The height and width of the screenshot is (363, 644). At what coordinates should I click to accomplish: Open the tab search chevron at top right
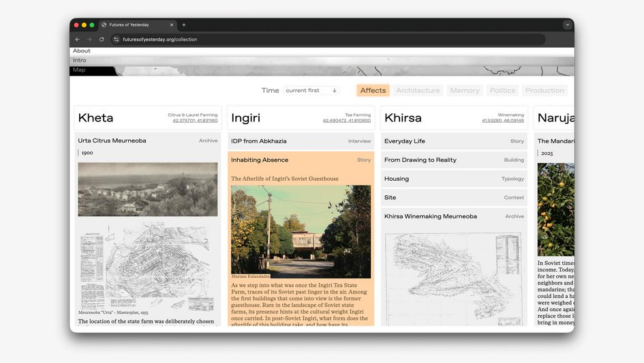pyautogui.click(x=567, y=25)
